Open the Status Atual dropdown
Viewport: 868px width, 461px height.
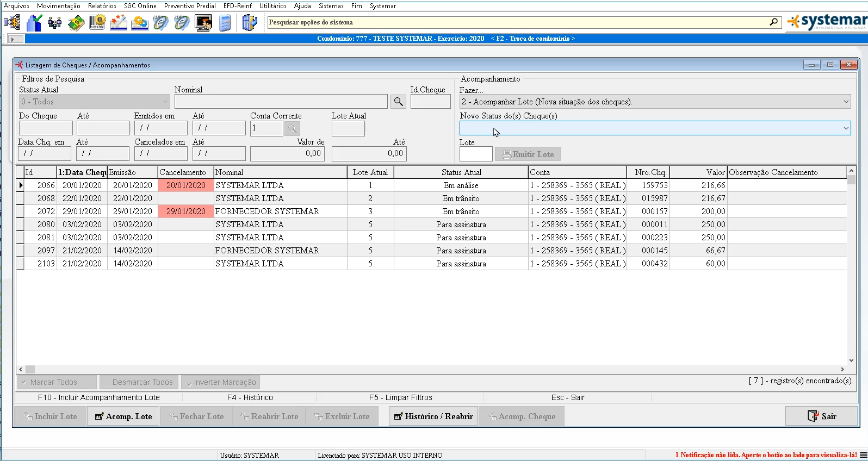click(95, 102)
